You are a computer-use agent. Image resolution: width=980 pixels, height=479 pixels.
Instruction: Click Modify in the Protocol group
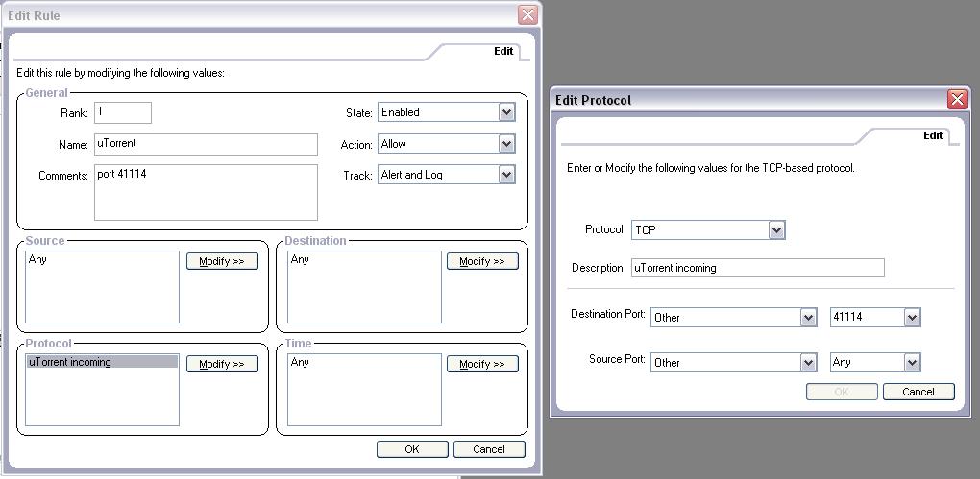tap(222, 364)
